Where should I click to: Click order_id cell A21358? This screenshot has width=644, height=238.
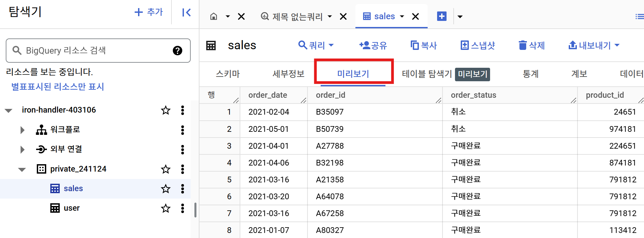(330, 180)
